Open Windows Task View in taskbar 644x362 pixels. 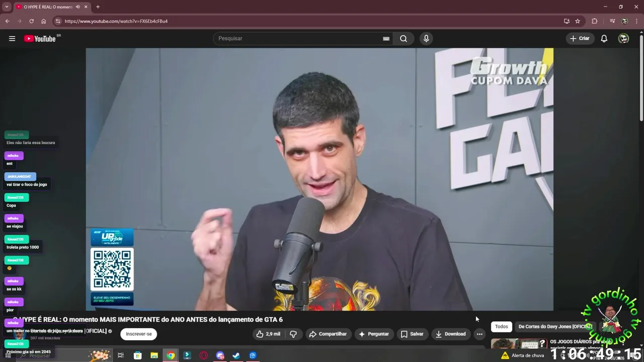(x=121, y=355)
